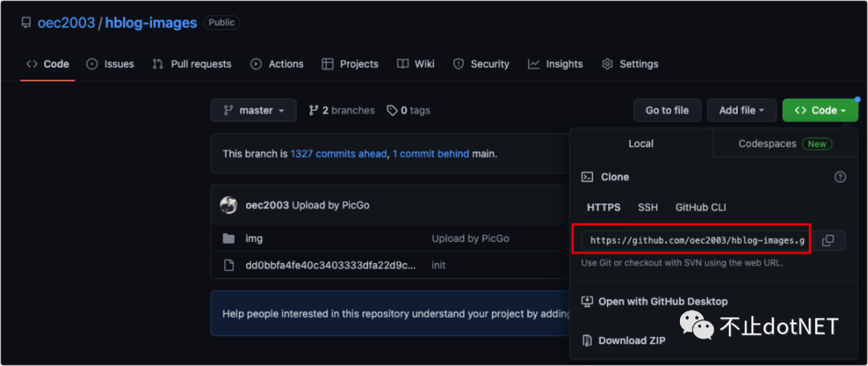This screenshot has width=868, height=366.
Task: Select the Local tab in Code popup
Action: (x=641, y=143)
